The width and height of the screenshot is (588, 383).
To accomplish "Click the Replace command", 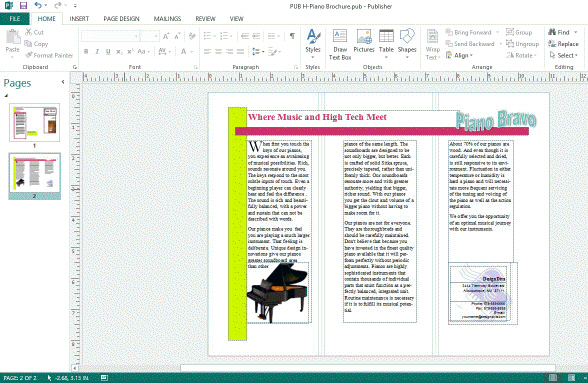I will pos(563,44).
